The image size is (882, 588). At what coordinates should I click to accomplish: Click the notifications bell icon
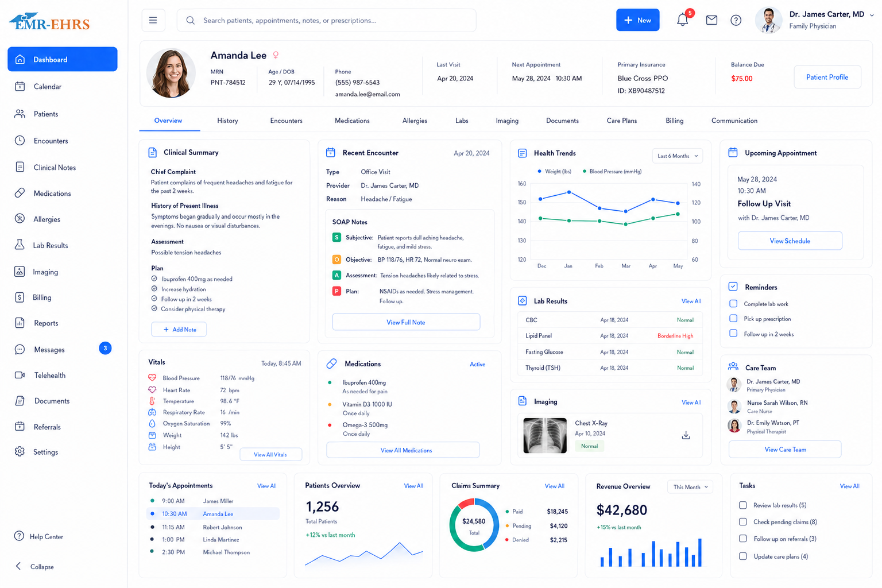point(682,20)
